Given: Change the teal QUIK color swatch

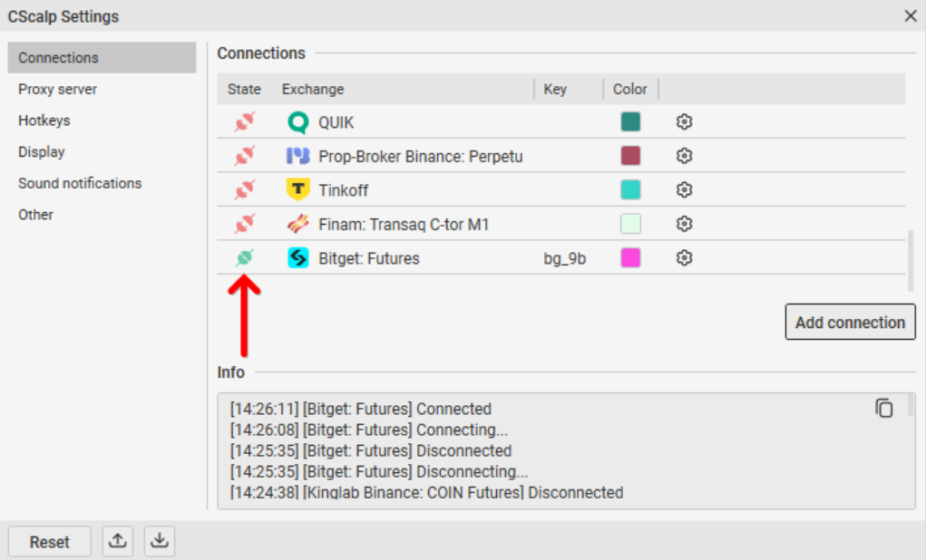Looking at the screenshot, I should tap(630, 122).
